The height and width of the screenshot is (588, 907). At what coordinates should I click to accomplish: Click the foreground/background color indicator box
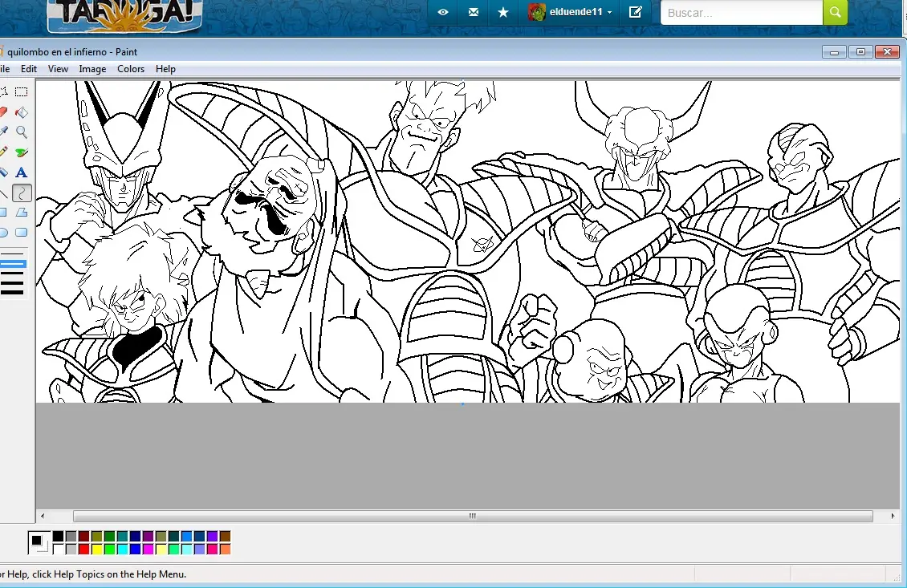(x=39, y=543)
